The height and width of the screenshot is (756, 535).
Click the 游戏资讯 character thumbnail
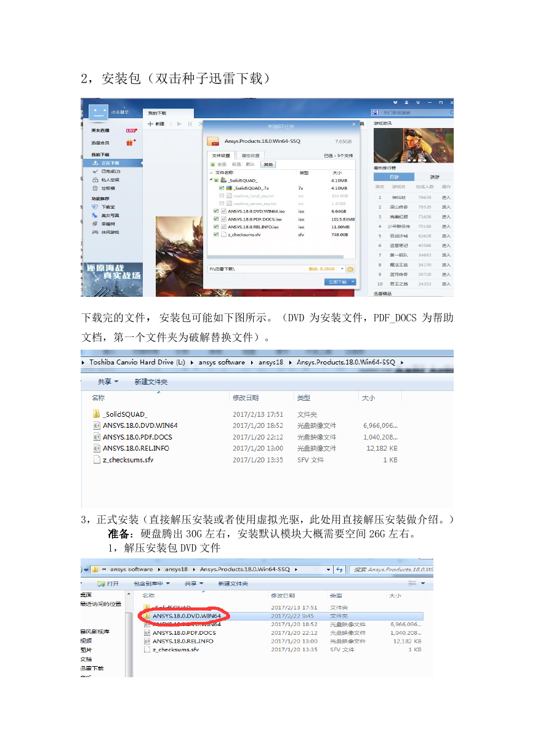[414, 145]
